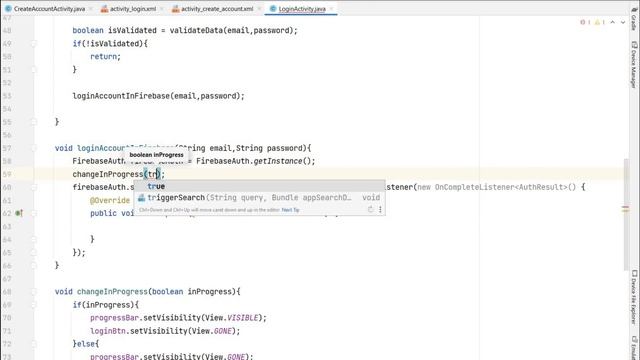Click line number 53 in the gutter
The height and width of the screenshot is (360, 640).
coord(7,96)
